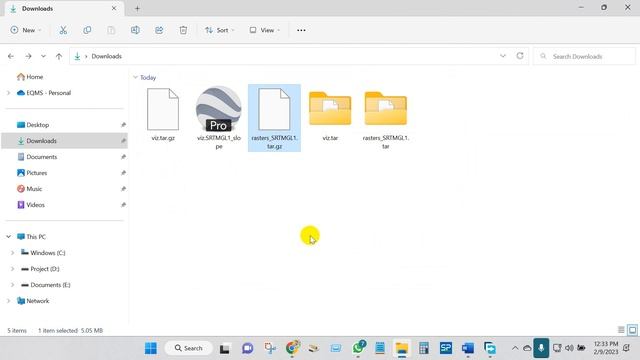Open the View dropdown
The width and height of the screenshot is (640, 360).
pos(264,30)
